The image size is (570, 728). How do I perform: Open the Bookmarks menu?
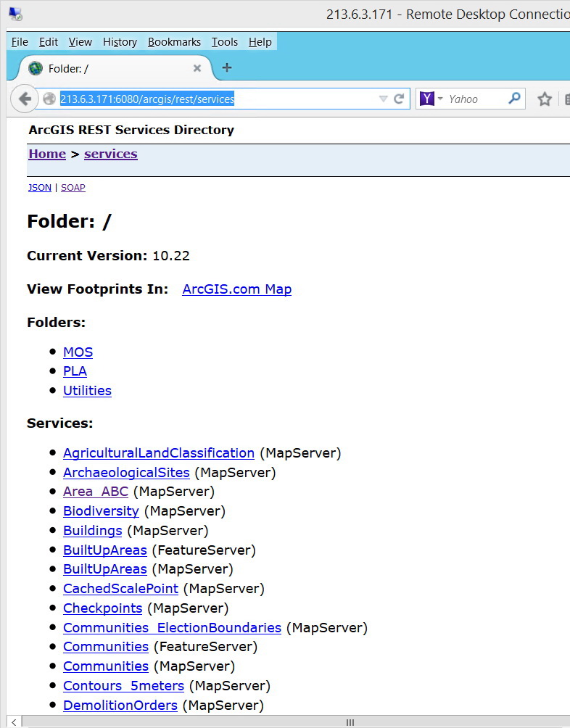pyautogui.click(x=174, y=42)
